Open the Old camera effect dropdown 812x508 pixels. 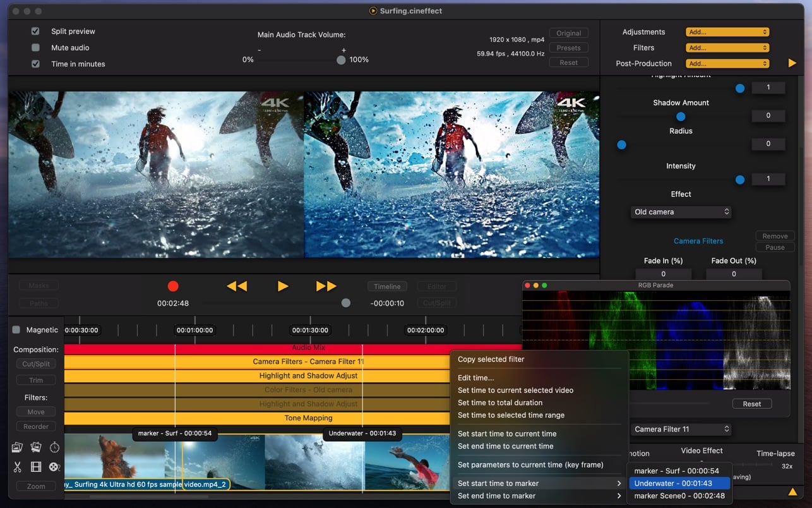[x=681, y=212]
